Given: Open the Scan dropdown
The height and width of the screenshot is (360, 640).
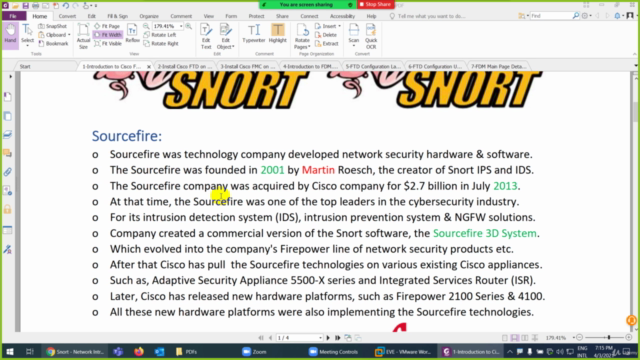Looking at the screenshot, I should point(353,36).
